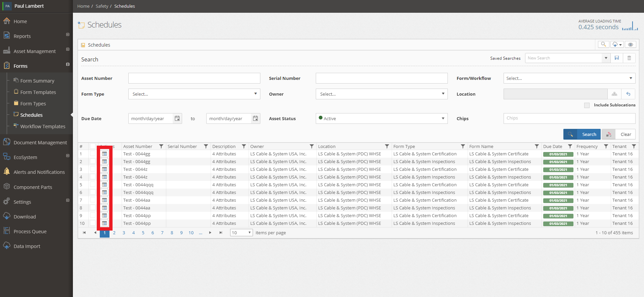Screen dimensions: 644x297
Task: Go to Home breadcrumb link
Action: [x=83, y=6]
